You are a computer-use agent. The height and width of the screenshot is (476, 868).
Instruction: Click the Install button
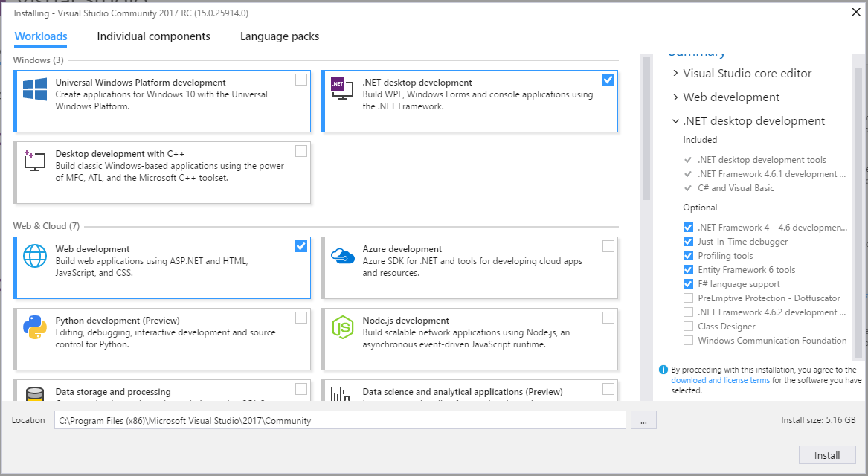click(x=827, y=455)
